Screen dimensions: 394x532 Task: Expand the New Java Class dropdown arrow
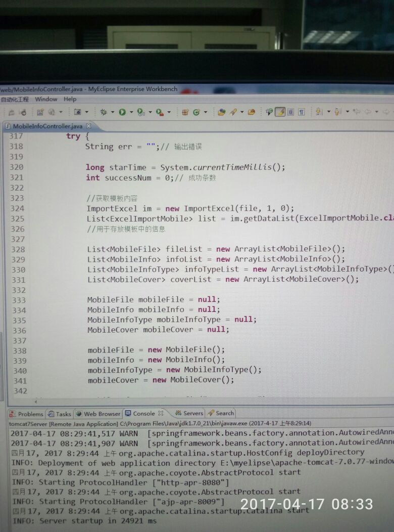205,112
